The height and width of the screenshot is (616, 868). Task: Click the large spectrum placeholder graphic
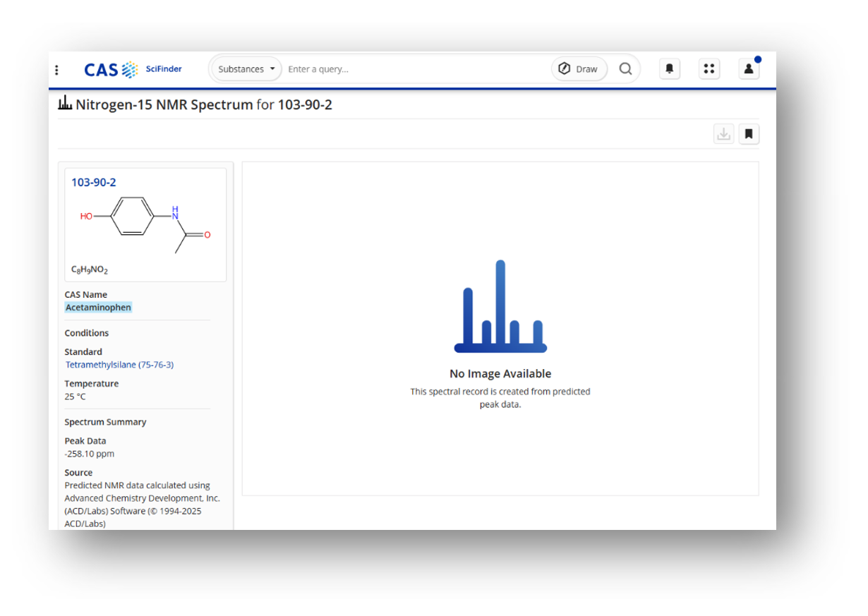click(x=500, y=307)
